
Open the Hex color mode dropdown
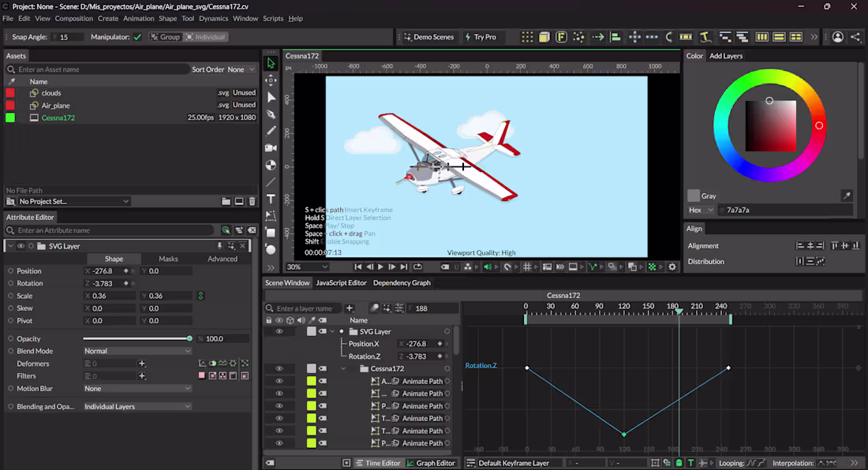click(x=701, y=210)
